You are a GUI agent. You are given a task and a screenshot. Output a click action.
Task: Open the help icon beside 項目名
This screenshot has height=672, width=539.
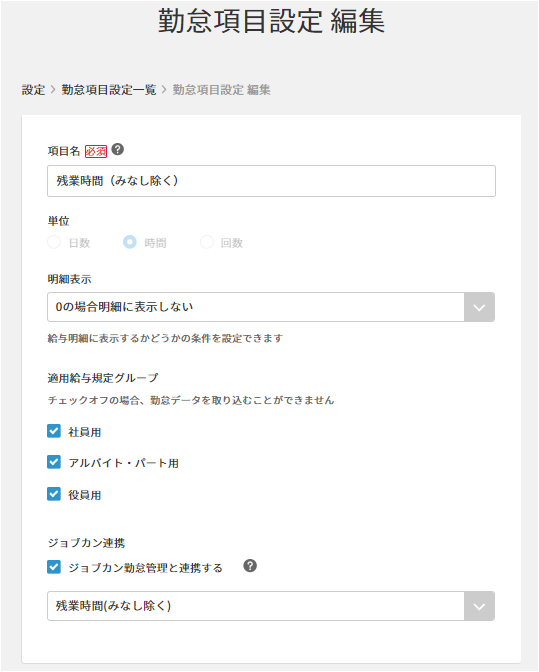pyautogui.click(x=117, y=150)
